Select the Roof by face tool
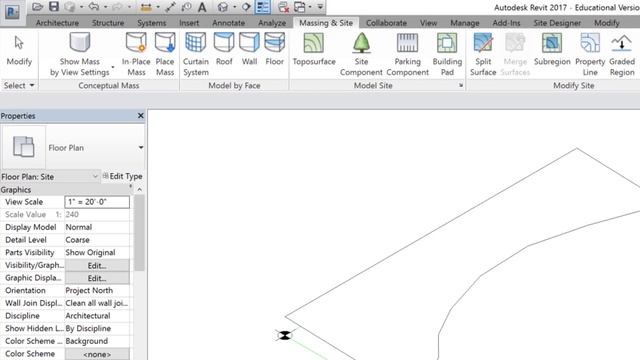This screenshot has width=640, height=360. tap(224, 49)
